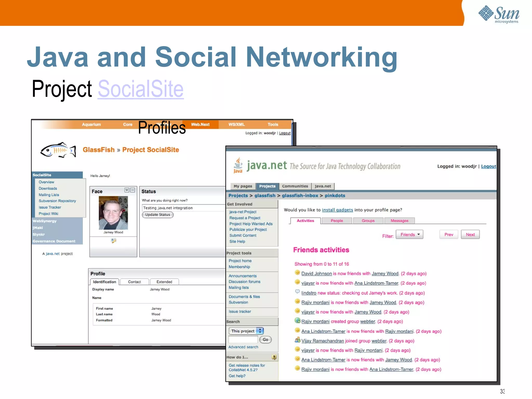532x399 pixels.
Task: Click Logout link in GlassFish window
Action: [285, 133]
